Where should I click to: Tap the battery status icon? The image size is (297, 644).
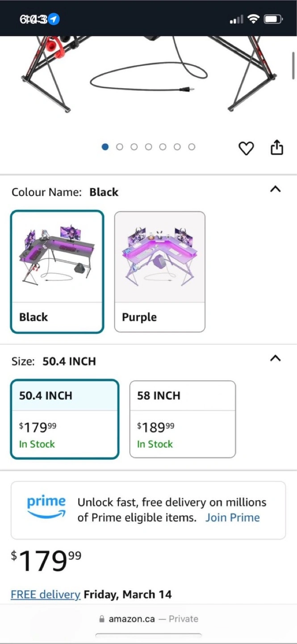[x=273, y=19]
